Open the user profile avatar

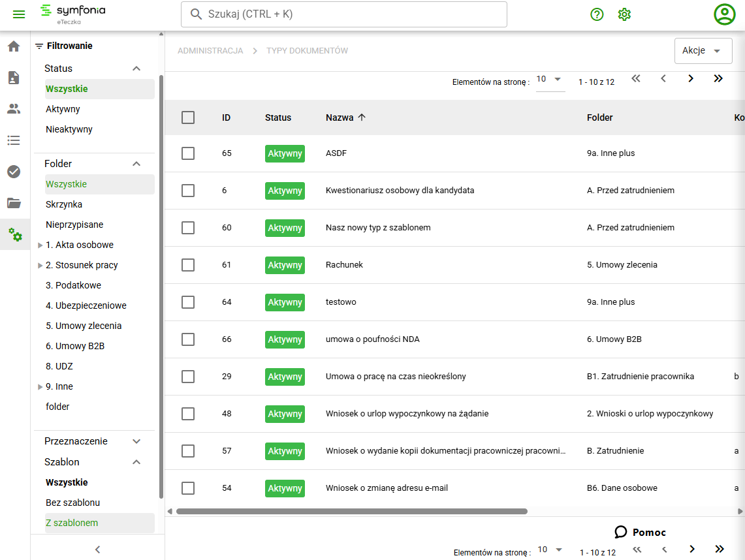725,14
